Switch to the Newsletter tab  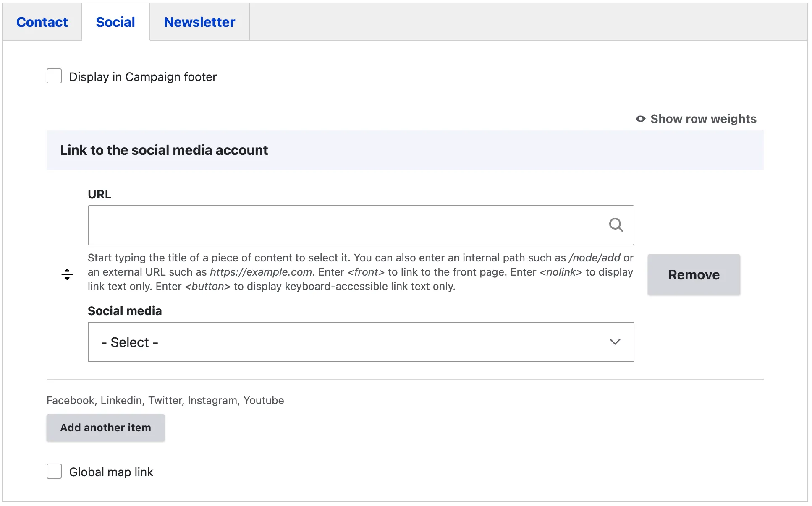(199, 22)
